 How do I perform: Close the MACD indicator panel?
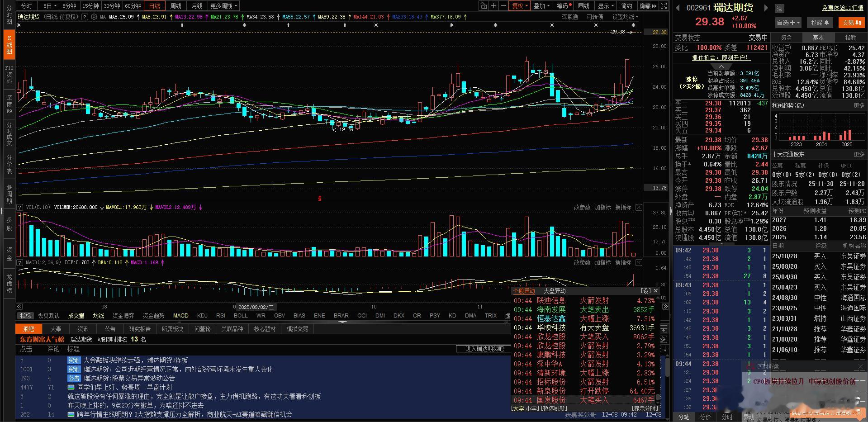pos(639,262)
